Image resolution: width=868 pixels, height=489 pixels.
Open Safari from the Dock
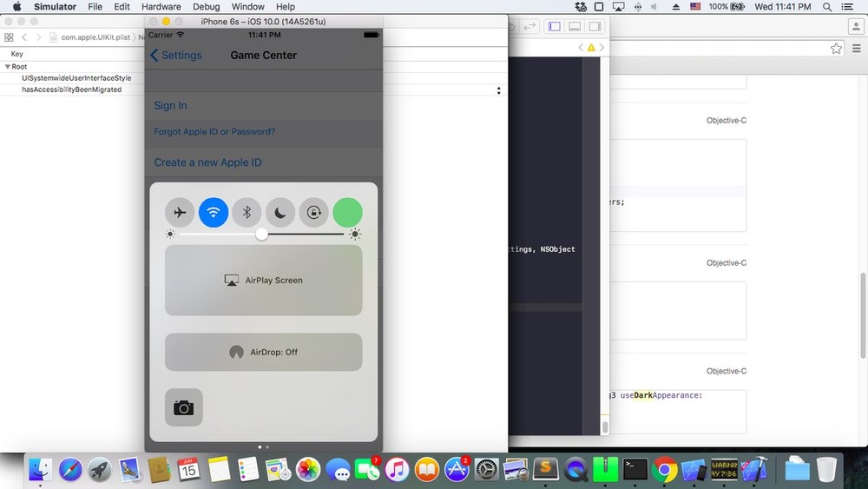tap(70, 470)
